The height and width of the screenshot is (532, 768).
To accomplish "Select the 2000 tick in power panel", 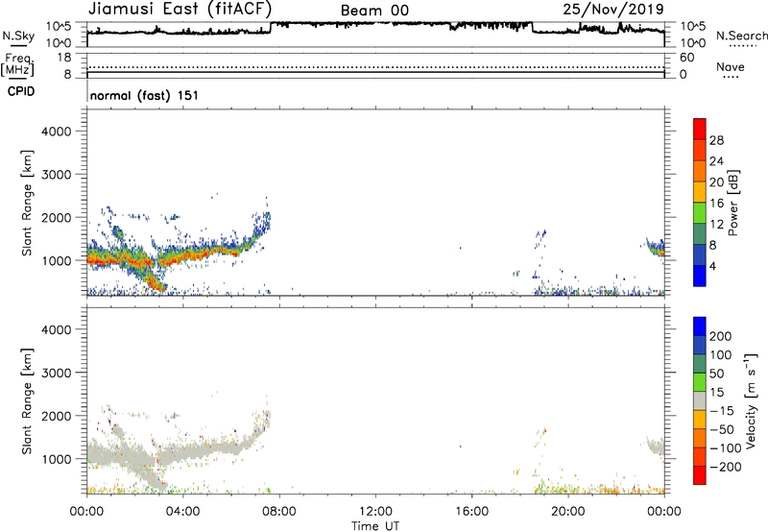I will point(56,217).
